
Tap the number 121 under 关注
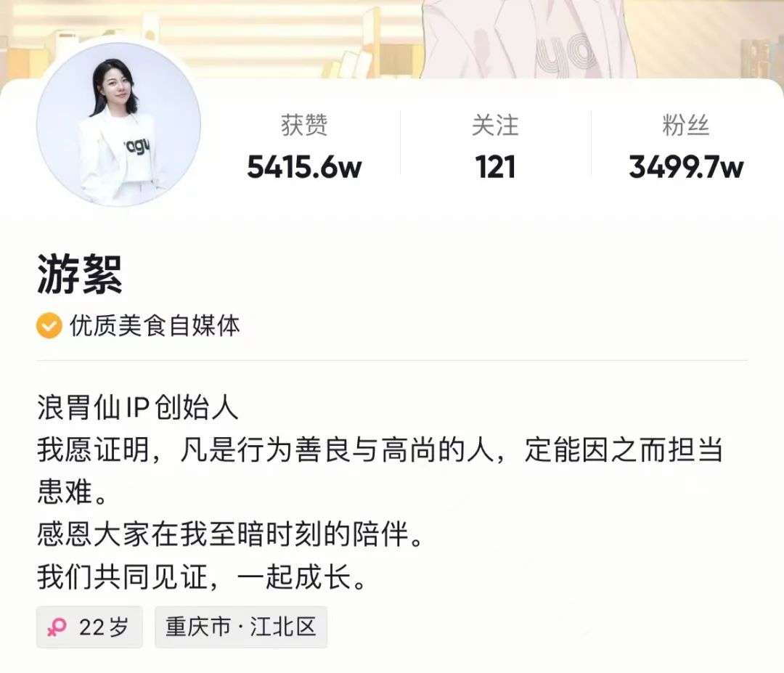[495, 167]
